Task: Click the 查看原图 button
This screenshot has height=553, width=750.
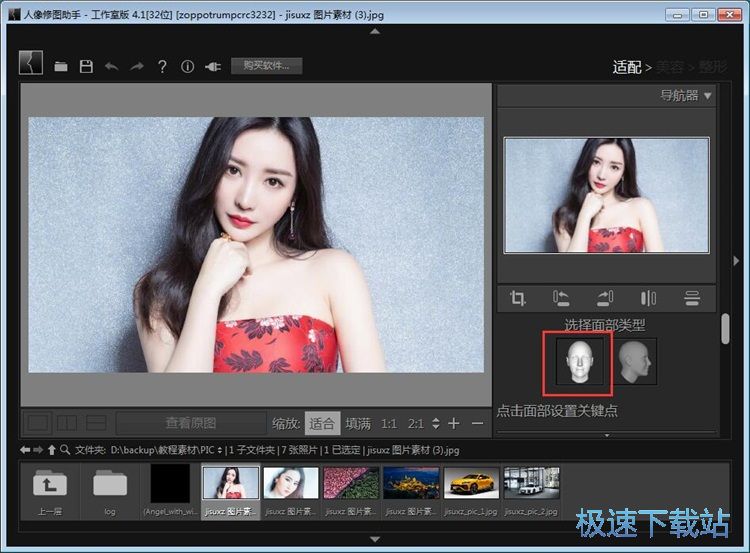Action: [191, 423]
